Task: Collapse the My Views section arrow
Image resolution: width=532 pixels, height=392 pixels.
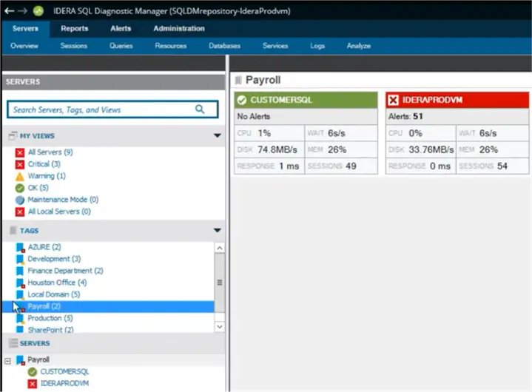Action: (x=217, y=135)
